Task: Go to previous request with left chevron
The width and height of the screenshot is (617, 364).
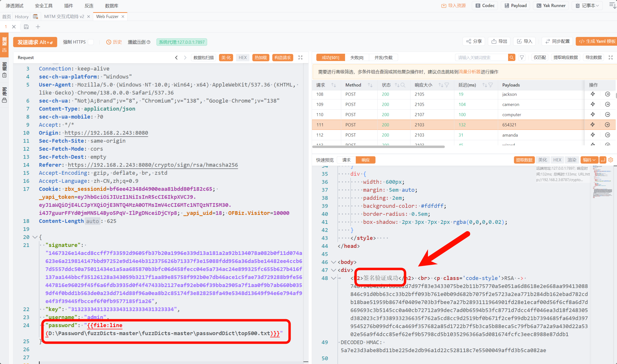Action: (x=176, y=58)
